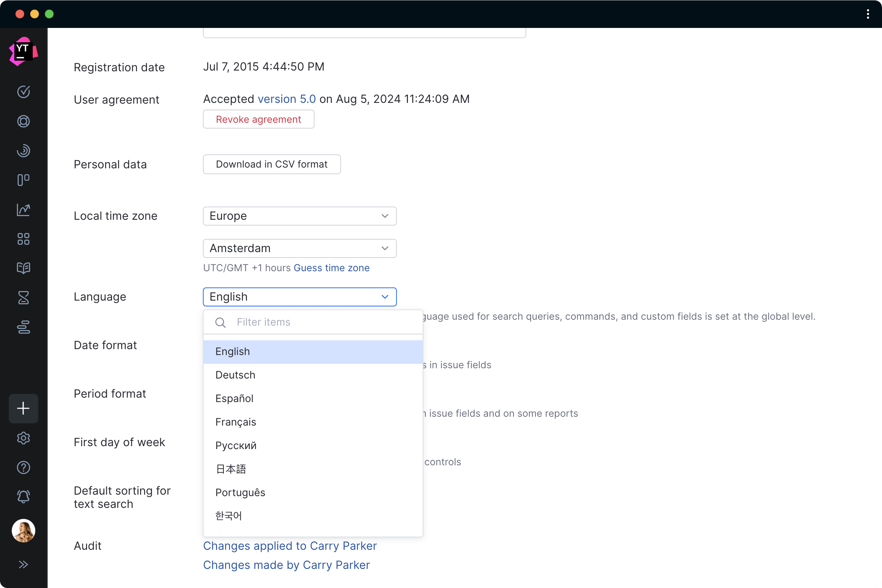Open the Europe time zone dropdown

coord(299,216)
